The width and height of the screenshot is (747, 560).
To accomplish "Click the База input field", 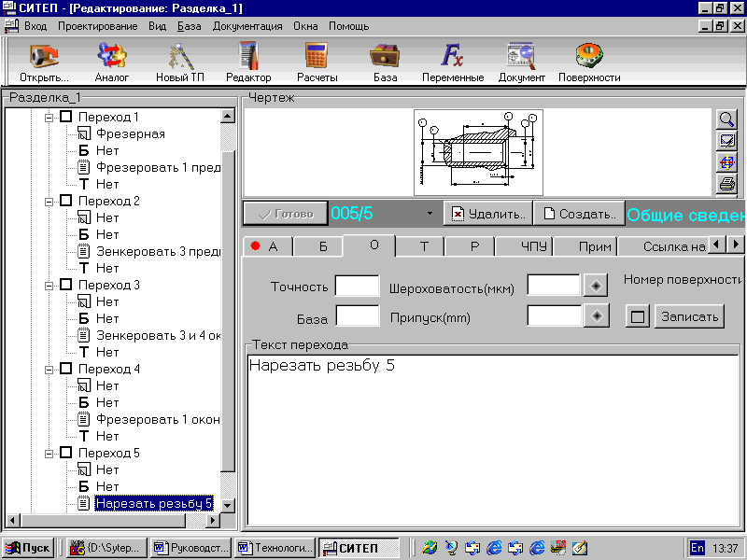I will (358, 315).
